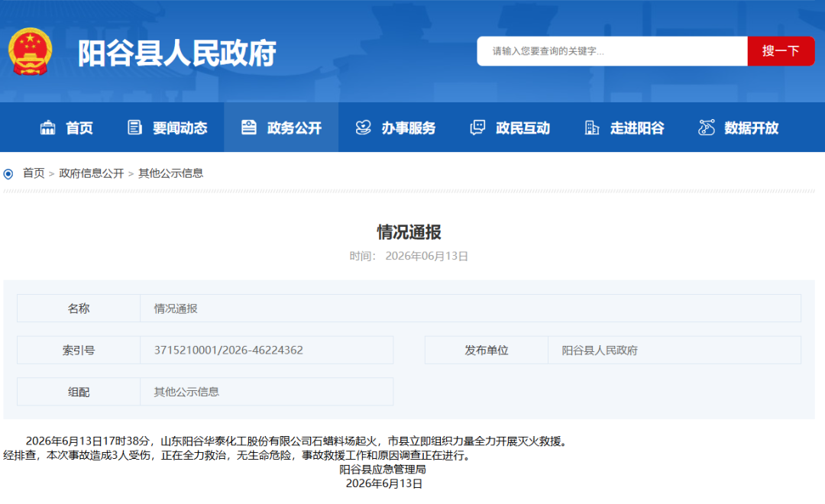Click the chat icon beside 政民互动
The image size is (825, 504).
coord(477,128)
